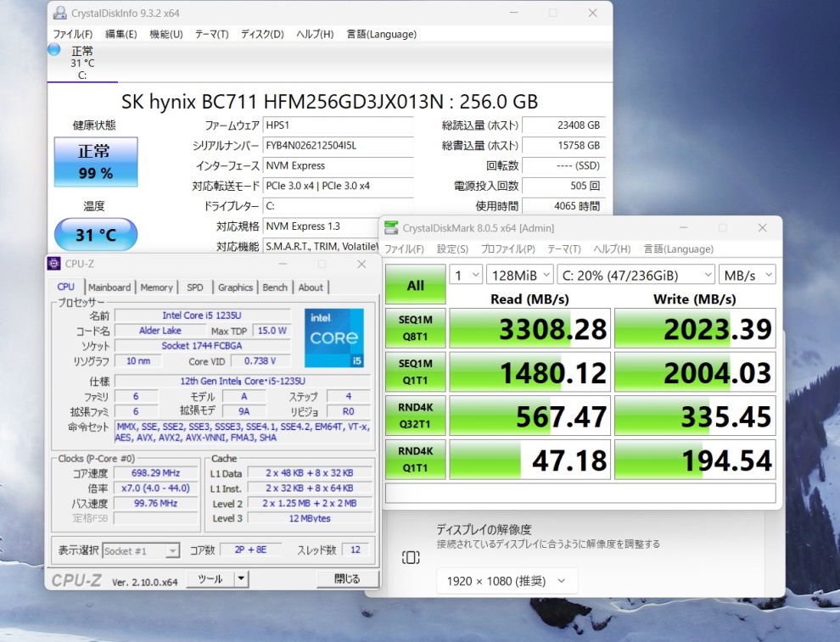Screen dimensions: 840x642
Task: Click the 閉じる button in CPU-Z
Action: point(347,578)
